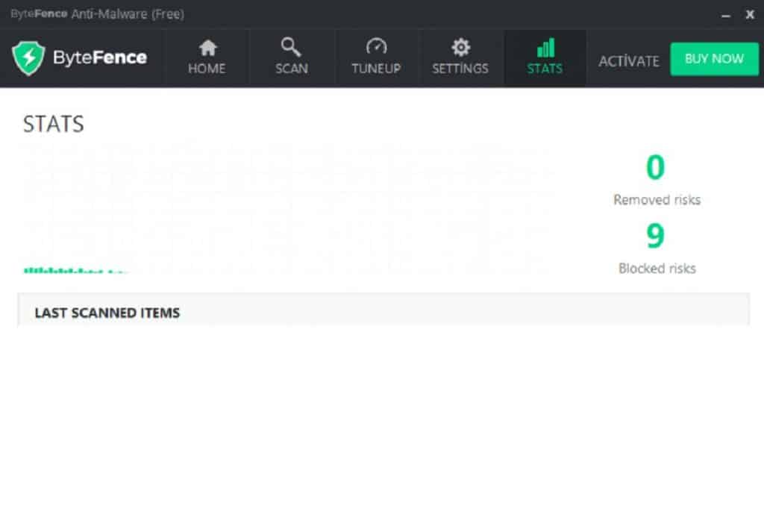
Task: Select the Scan magnifying glass icon
Action: pos(291,46)
